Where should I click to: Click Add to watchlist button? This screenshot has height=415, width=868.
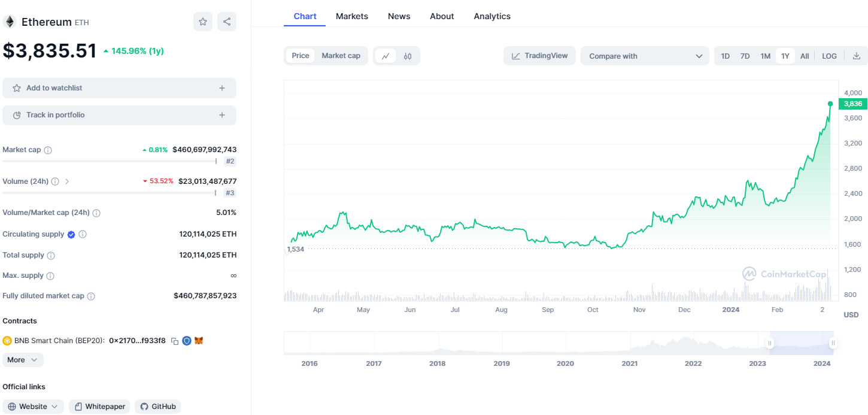point(119,88)
